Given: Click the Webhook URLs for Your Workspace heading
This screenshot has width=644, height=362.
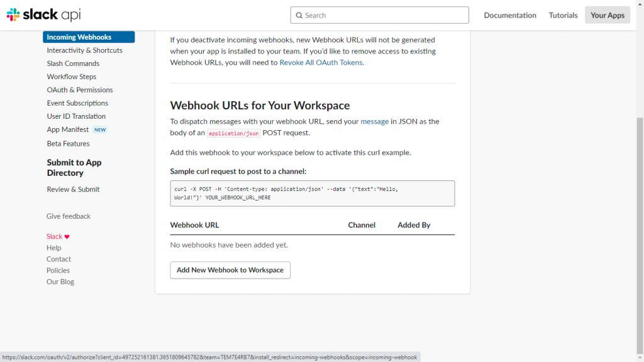Looking at the screenshot, I should [x=260, y=106].
